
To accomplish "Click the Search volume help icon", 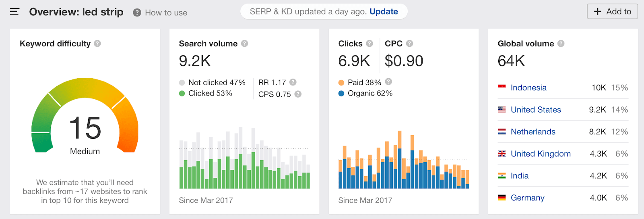I will pos(244,44).
